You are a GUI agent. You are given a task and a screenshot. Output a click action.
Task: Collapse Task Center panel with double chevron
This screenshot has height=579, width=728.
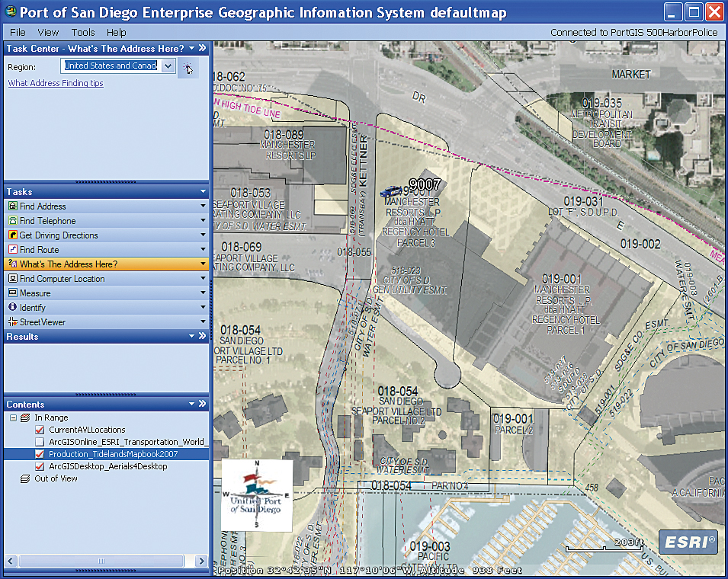(203, 48)
